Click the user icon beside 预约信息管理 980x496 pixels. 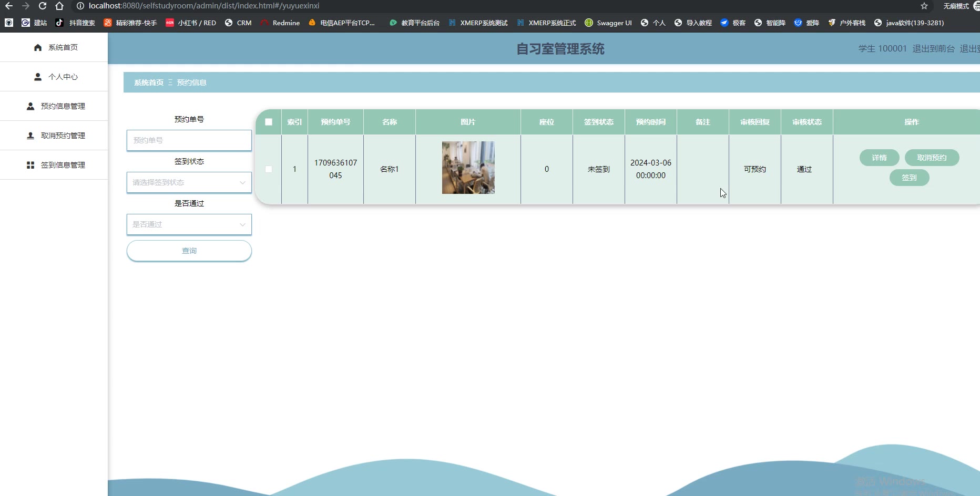point(30,106)
